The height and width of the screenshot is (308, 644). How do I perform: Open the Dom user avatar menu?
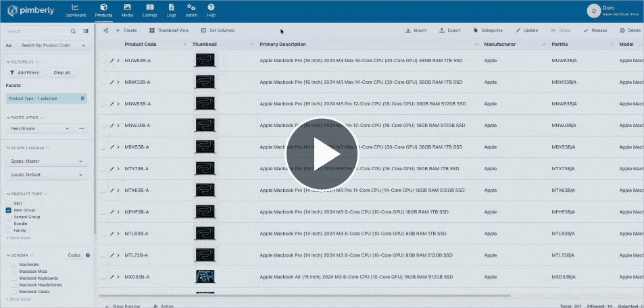(x=593, y=11)
